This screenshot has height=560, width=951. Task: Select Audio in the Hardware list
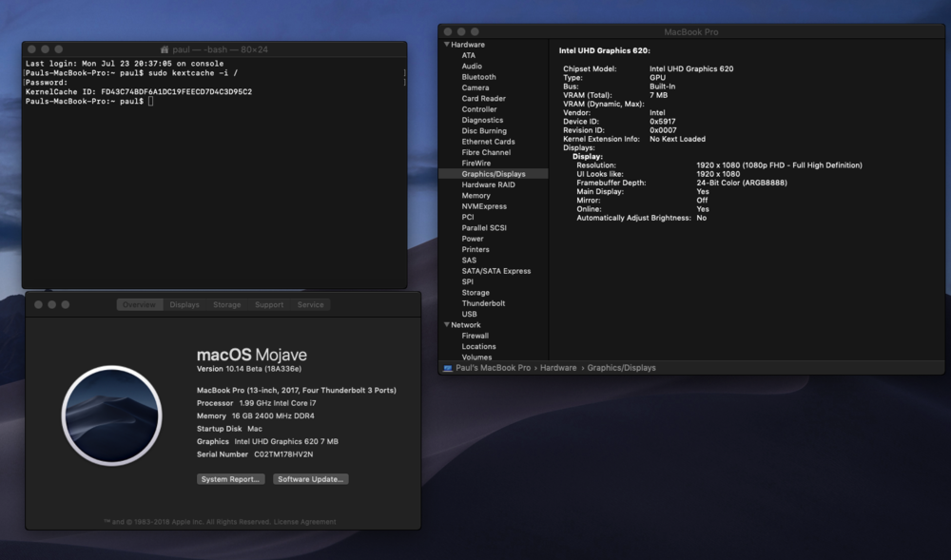pyautogui.click(x=472, y=66)
